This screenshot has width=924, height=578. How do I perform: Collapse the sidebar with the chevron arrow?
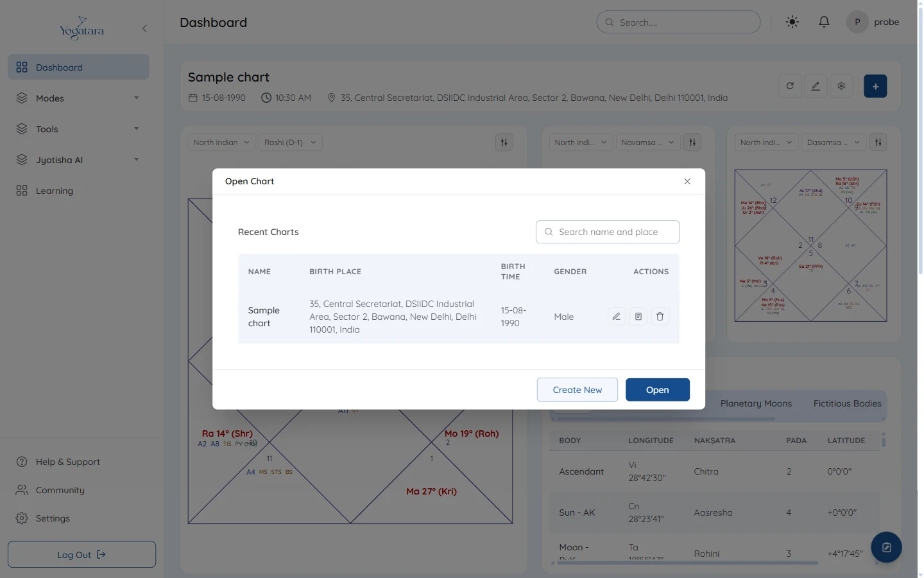144,28
